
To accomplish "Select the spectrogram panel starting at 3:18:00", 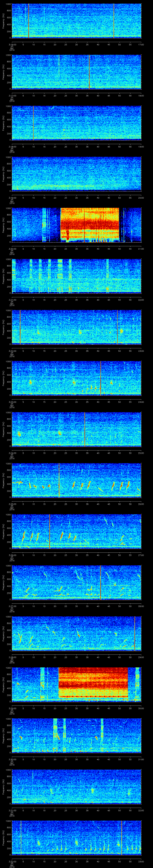I will coord(76,123).
